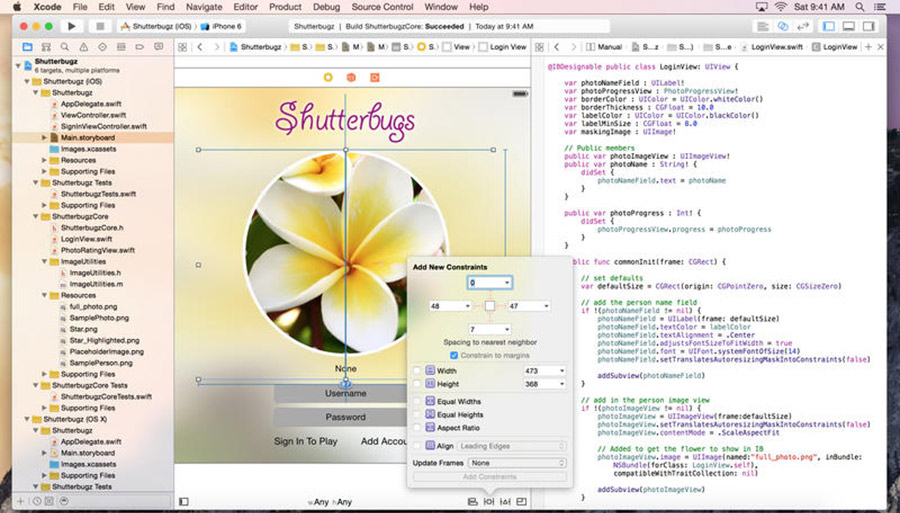
Task: Choose the iPhone 6 run destination
Action: tap(222, 26)
